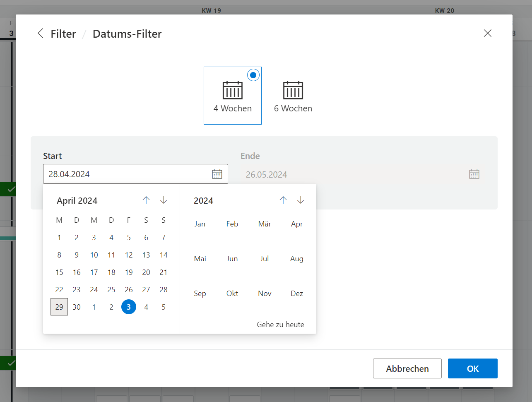Pick day 21 in the April calendar
The height and width of the screenshot is (402, 532).
tap(164, 272)
